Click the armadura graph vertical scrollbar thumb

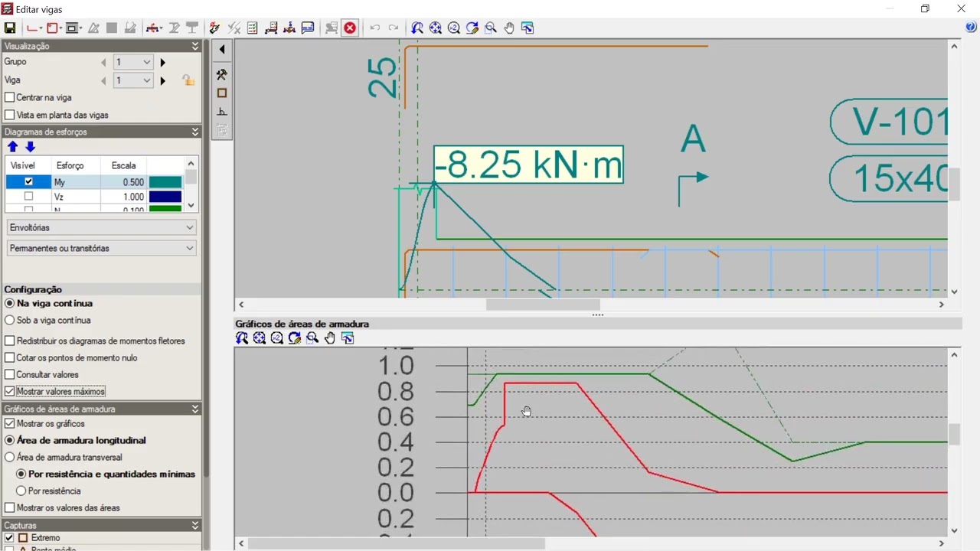tap(954, 434)
